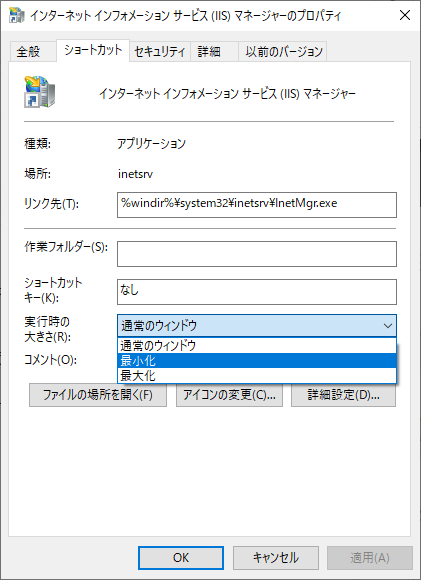
Task: Confirm with the OK button
Action: pyautogui.click(x=181, y=558)
